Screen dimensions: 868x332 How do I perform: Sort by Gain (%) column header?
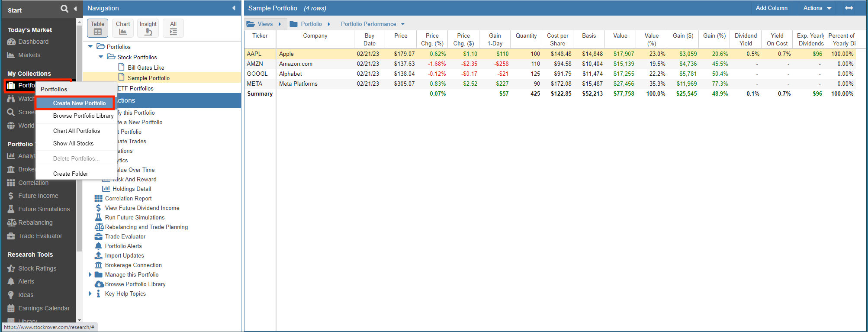pyautogui.click(x=714, y=39)
